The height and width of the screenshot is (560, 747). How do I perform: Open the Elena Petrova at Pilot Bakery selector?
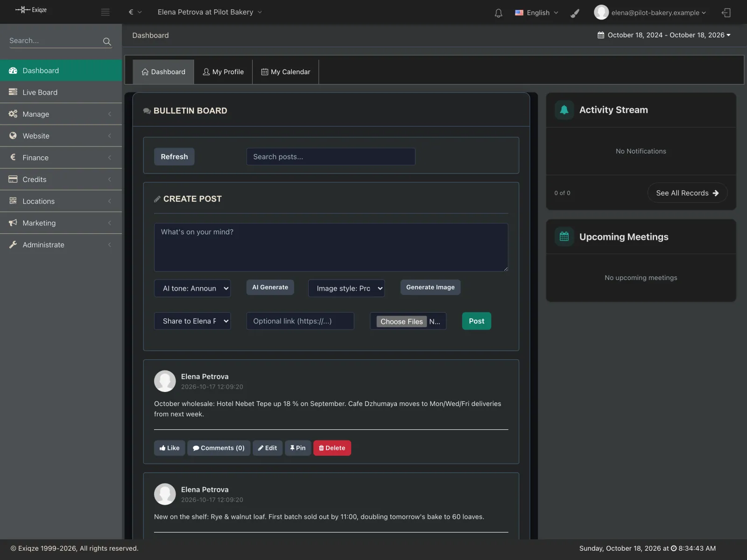[210, 12]
